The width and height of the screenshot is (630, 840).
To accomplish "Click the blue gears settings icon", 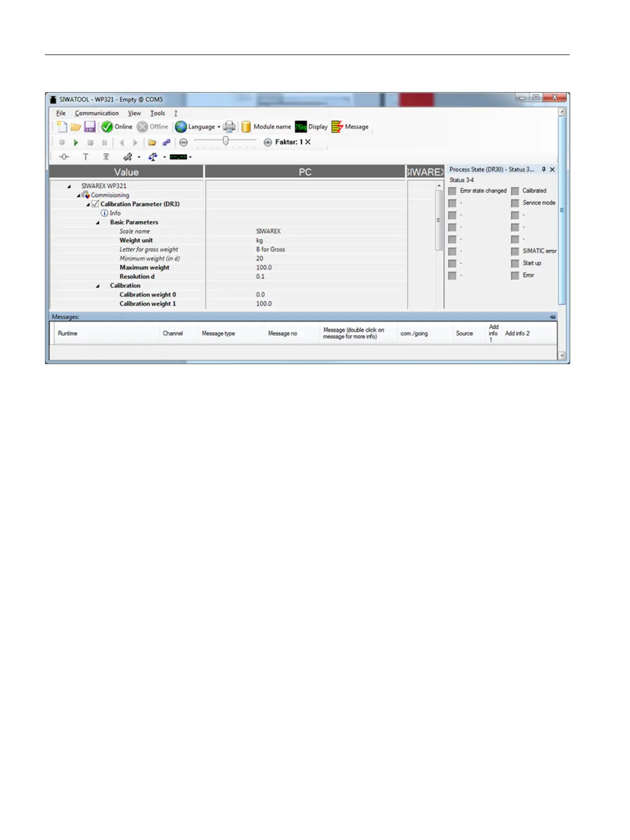I will (x=167, y=142).
